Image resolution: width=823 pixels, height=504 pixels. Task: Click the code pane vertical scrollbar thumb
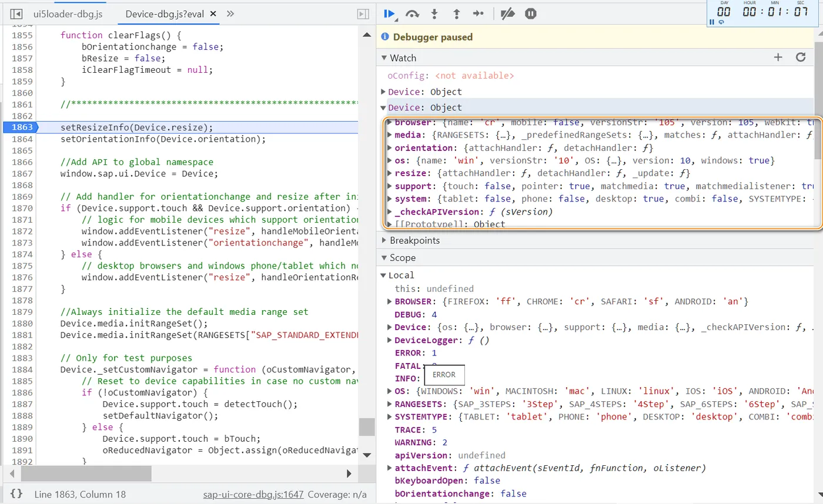pos(367,427)
